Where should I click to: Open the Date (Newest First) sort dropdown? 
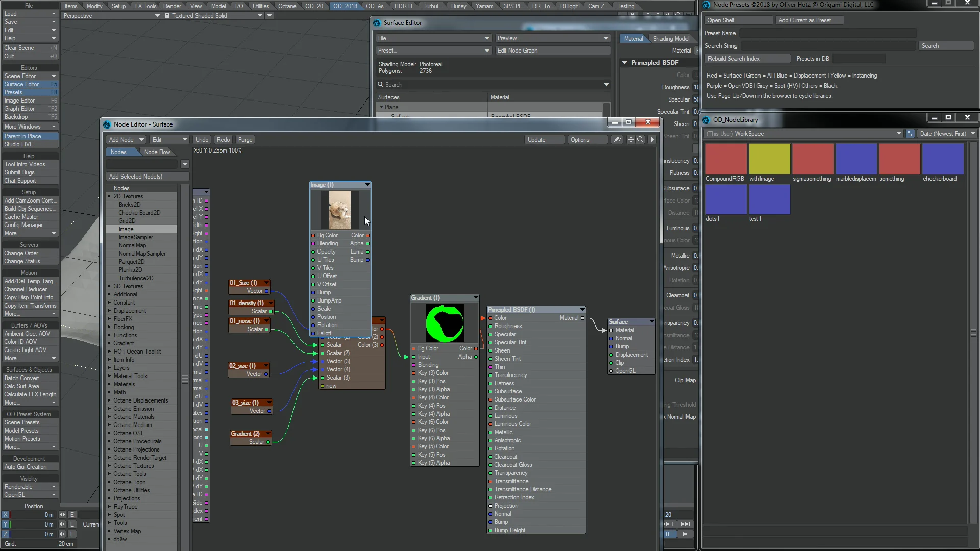[x=947, y=134]
